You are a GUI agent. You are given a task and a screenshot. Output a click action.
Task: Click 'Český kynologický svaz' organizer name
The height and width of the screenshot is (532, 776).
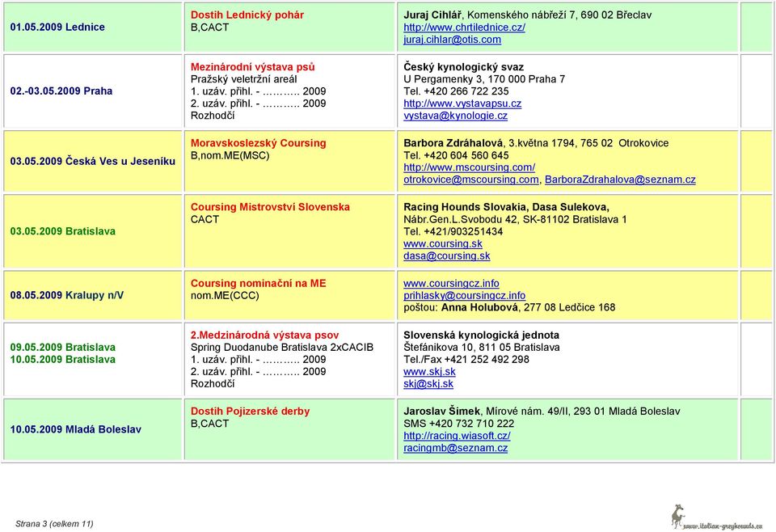464,67
